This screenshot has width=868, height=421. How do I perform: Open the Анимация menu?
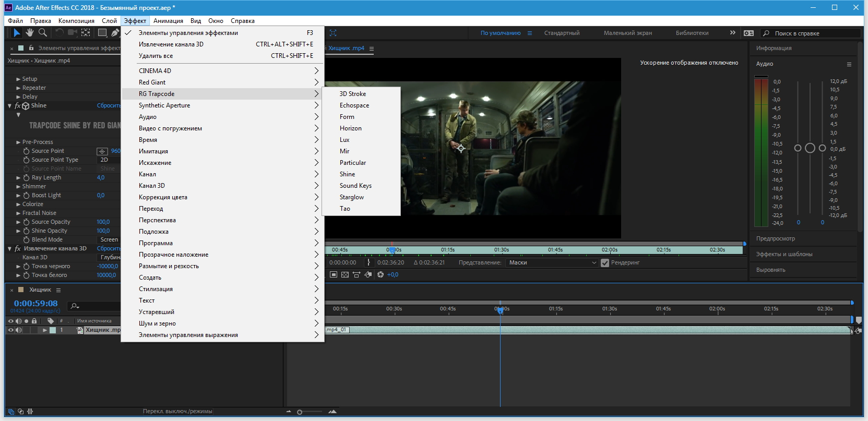click(x=168, y=21)
